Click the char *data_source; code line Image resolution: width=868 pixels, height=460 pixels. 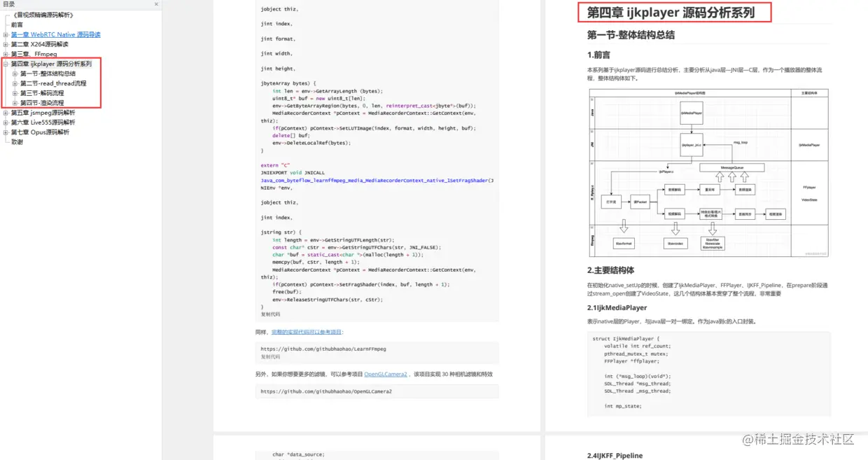click(299, 454)
